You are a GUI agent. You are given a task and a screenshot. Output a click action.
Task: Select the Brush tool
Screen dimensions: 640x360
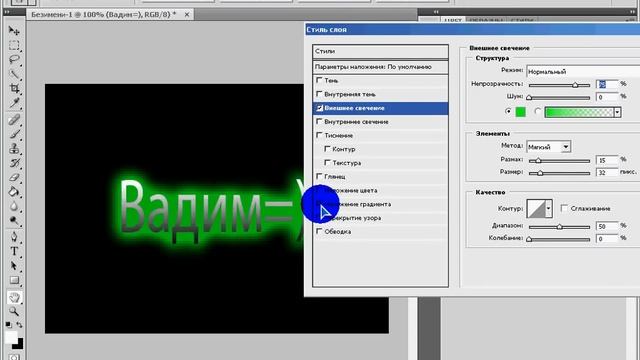pos(14,134)
